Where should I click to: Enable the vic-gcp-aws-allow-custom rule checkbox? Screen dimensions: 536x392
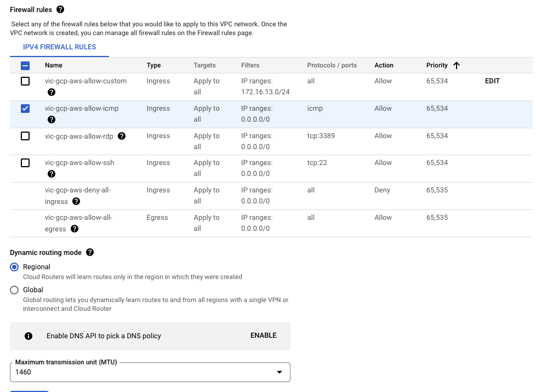(25, 81)
